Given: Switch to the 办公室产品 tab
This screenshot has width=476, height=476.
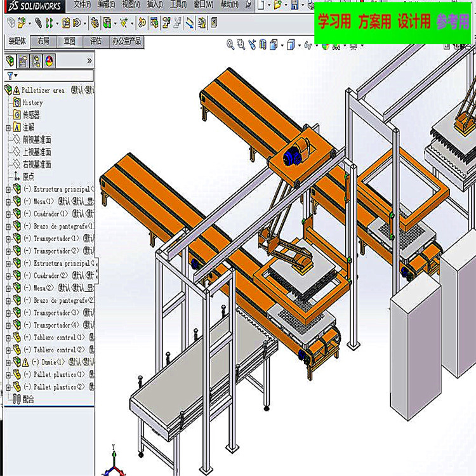Looking at the screenshot, I should (126, 42).
